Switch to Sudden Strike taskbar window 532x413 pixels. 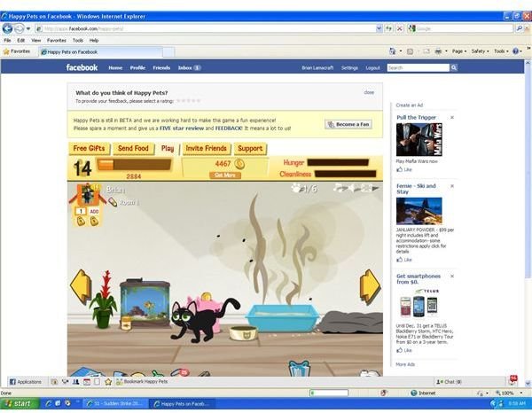[x=115, y=404]
